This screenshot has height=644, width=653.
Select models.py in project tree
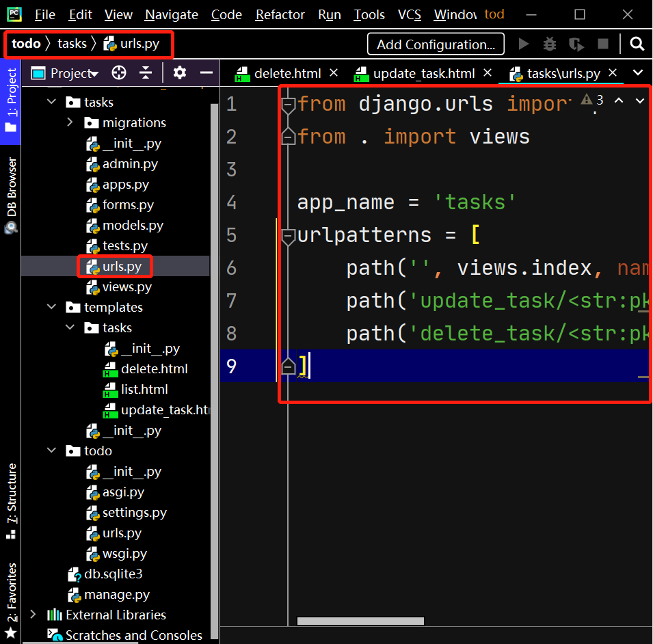pos(124,225)
